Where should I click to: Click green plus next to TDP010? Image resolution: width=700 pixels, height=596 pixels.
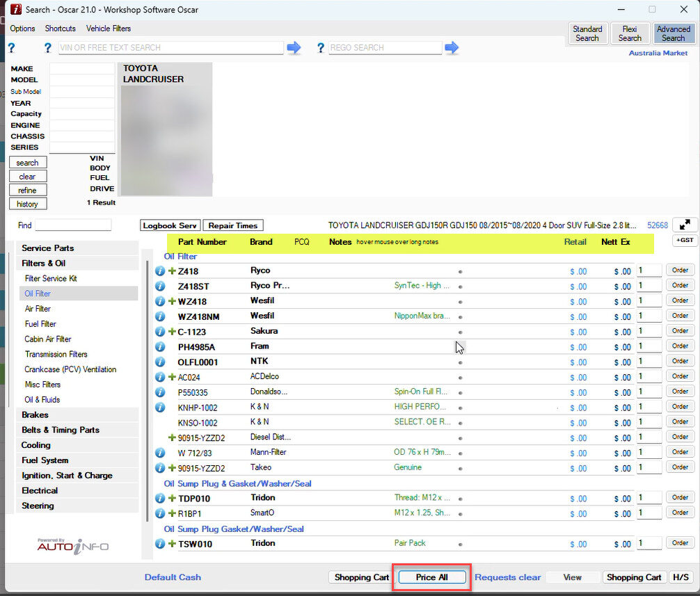(172, 499)
